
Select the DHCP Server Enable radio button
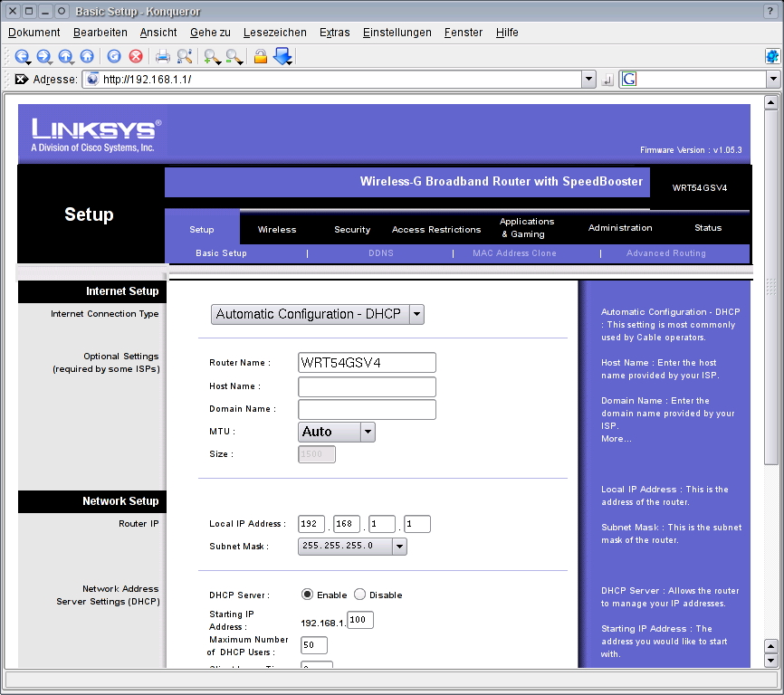click(x=307, y=594)
